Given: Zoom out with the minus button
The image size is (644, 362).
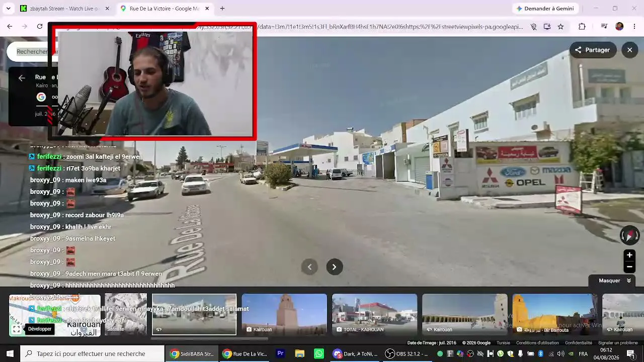Looking at the screenshot, I should (629, 266).
